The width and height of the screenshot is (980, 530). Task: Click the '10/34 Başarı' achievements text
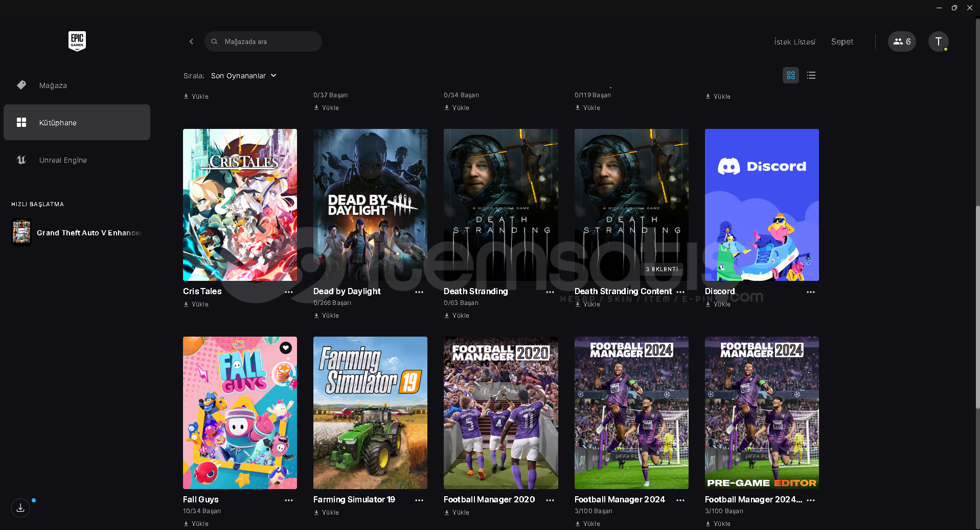point(202,511)
